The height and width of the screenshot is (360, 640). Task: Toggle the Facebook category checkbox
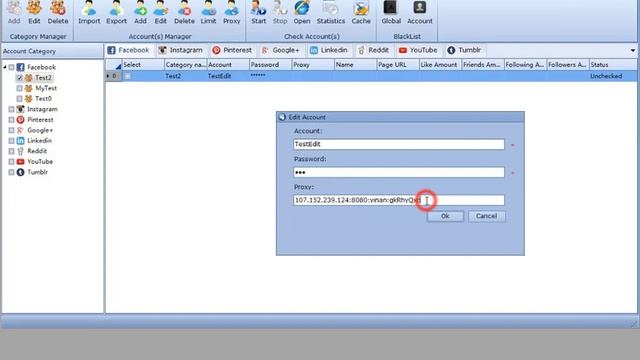point(11,67)
